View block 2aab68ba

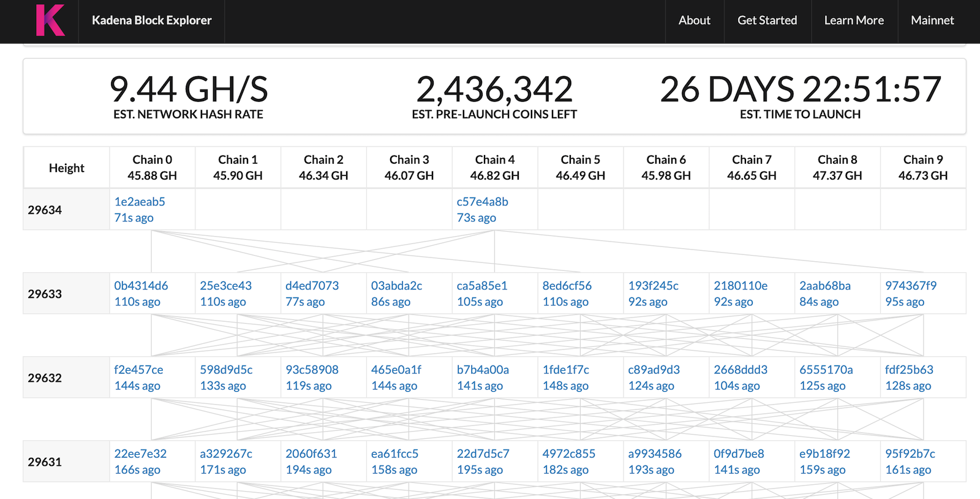point(825,286)
